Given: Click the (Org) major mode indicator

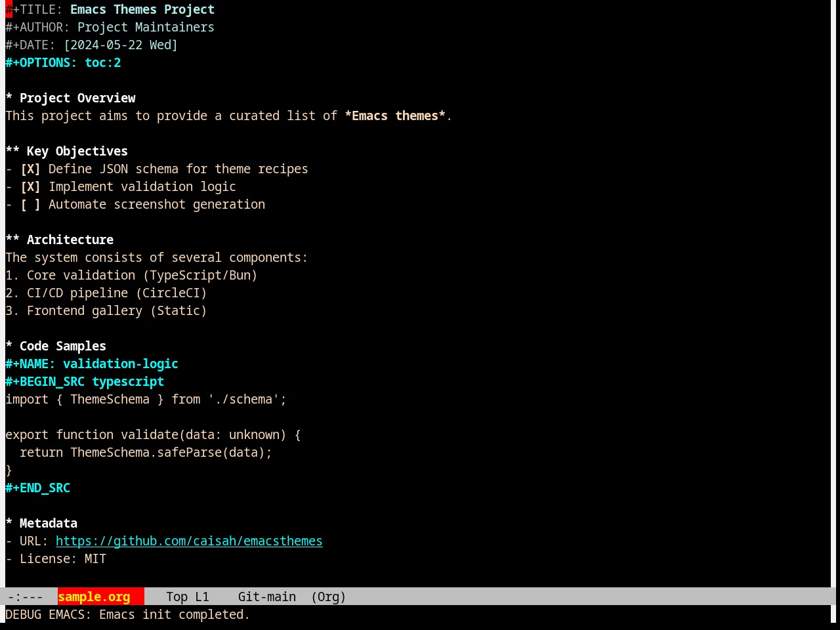Looking at the screenshot, I should (x=328, y=597).
